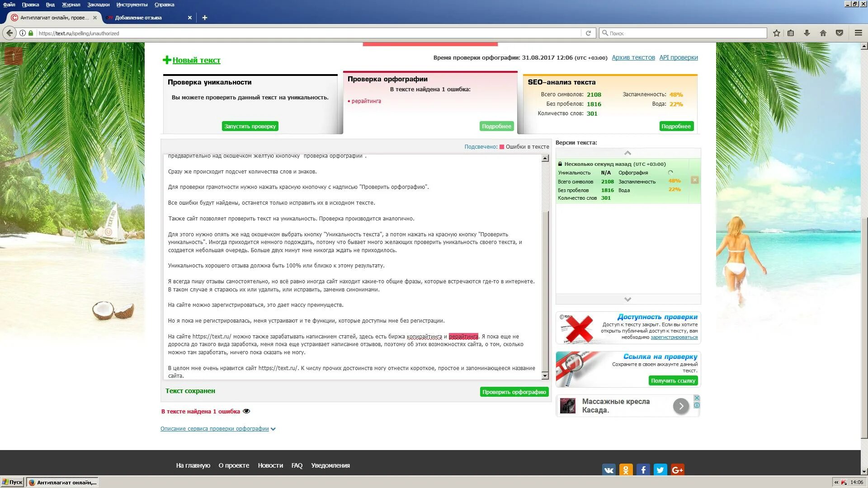
Task: Close the Добавление отзыва tab
Action: (x=190, y=18)
